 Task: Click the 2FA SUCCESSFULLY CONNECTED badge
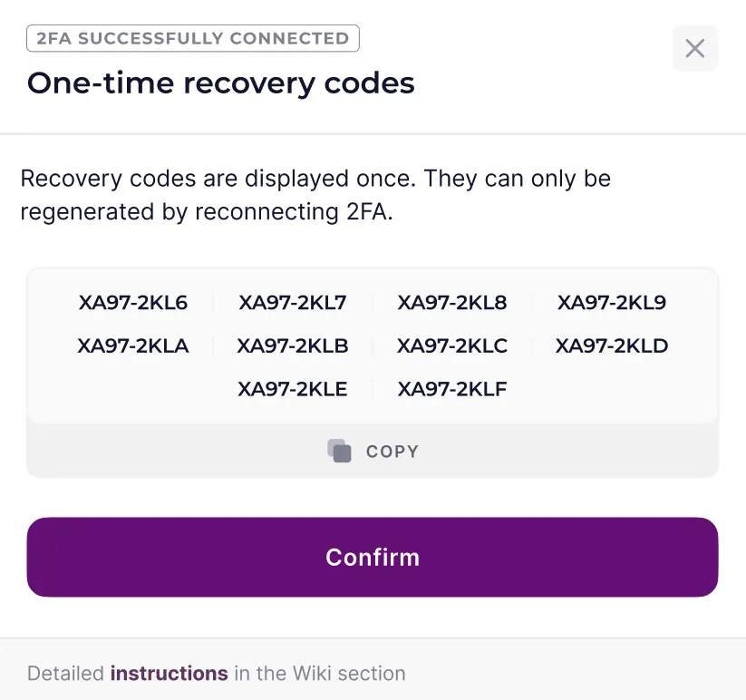193,38
